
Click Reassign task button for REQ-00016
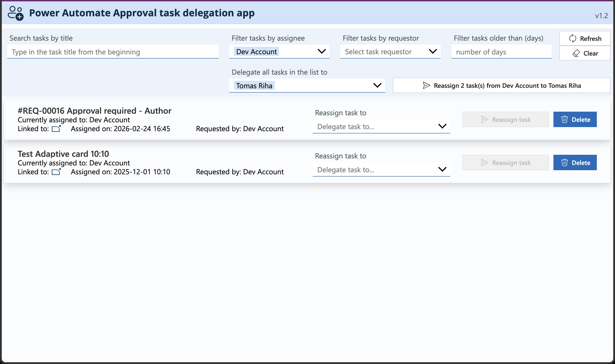[505, 119]
